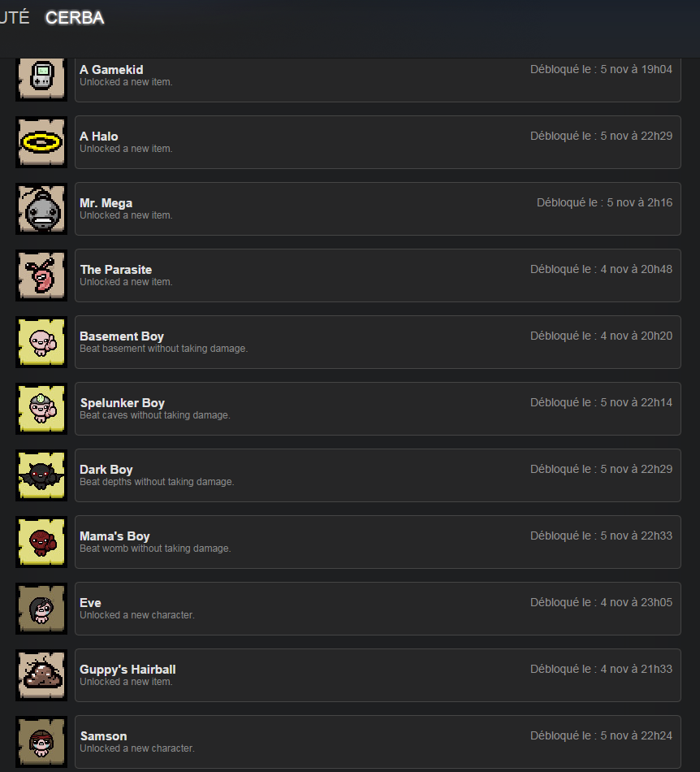Select the Eve character icon
This screenshot has width=700, height=772.
point(41,609)
